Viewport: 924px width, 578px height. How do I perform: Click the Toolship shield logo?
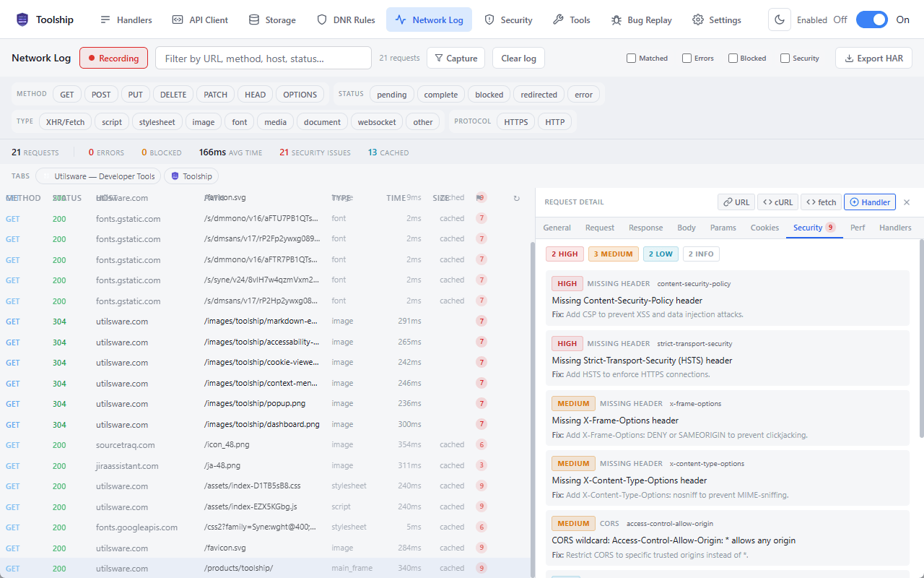click(23, 20)
